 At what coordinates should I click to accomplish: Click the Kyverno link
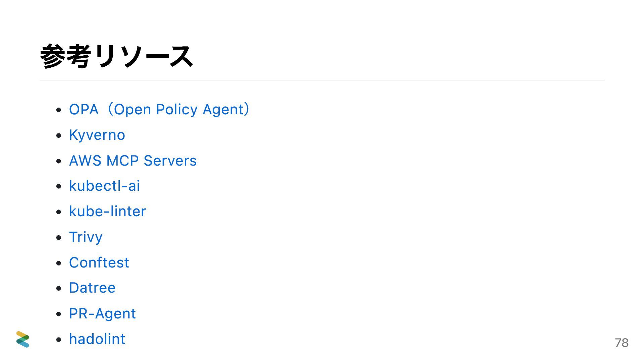click(97, 135)
